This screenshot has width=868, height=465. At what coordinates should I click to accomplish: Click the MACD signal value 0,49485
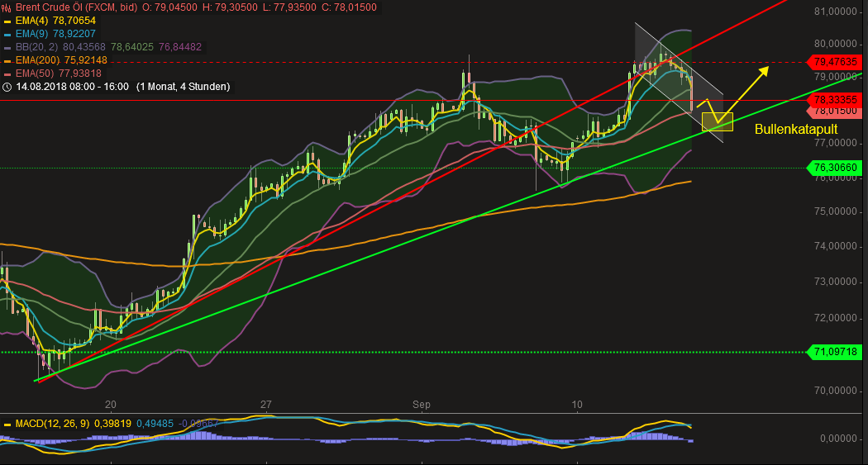(x=155, y=424)
